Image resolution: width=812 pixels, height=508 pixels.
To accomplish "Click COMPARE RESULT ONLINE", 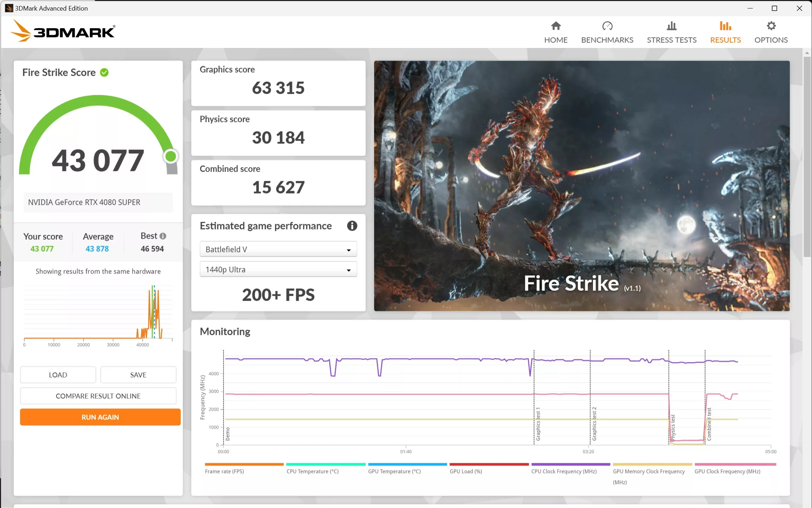I will 98,396.
